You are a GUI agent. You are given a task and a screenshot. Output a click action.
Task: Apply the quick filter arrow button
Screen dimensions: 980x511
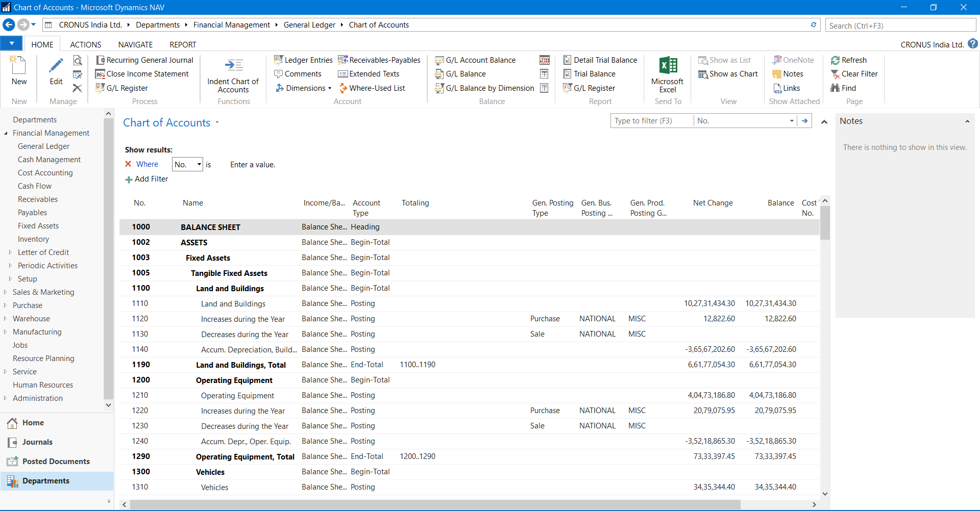804,121
